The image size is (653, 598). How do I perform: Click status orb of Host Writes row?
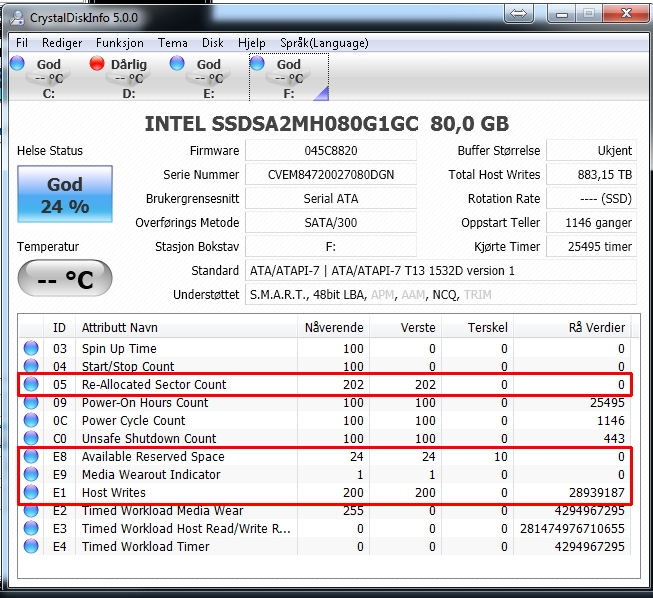31,492
